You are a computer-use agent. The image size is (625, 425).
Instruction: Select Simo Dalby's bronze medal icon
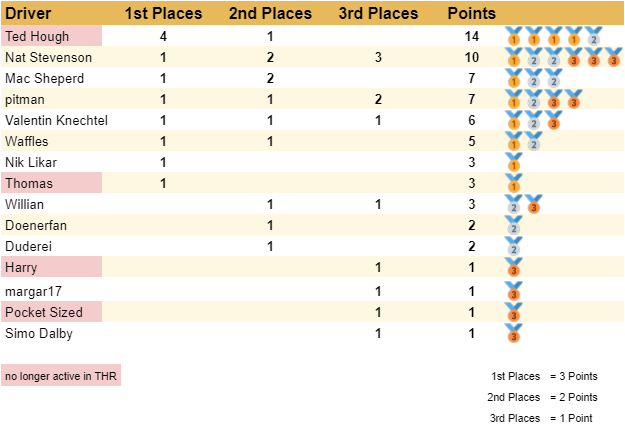[x=514, y=333]
